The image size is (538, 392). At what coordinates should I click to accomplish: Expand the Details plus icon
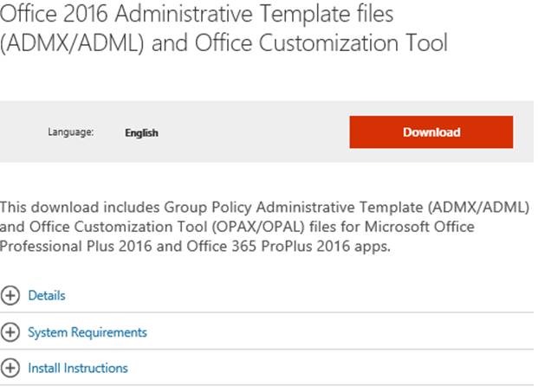[x=10, y=296]
